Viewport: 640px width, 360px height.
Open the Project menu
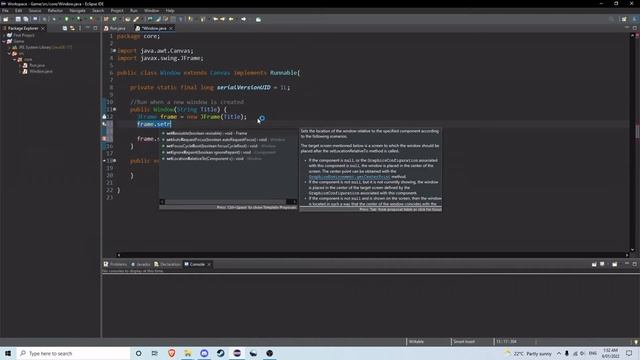pyautogui.click(x=117, y=11)
